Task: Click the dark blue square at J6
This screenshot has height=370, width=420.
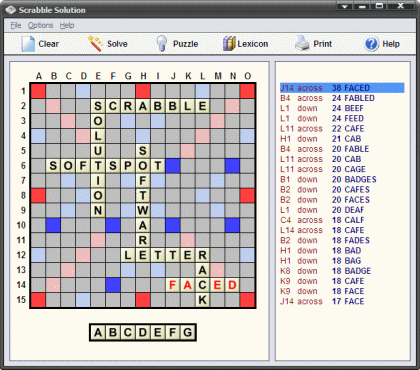Action: (x=173, y=166)
